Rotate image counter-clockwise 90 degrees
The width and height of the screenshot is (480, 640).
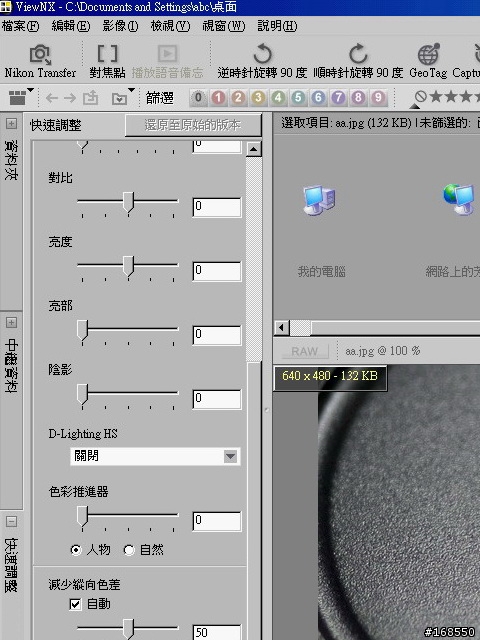tap(262, 61)
